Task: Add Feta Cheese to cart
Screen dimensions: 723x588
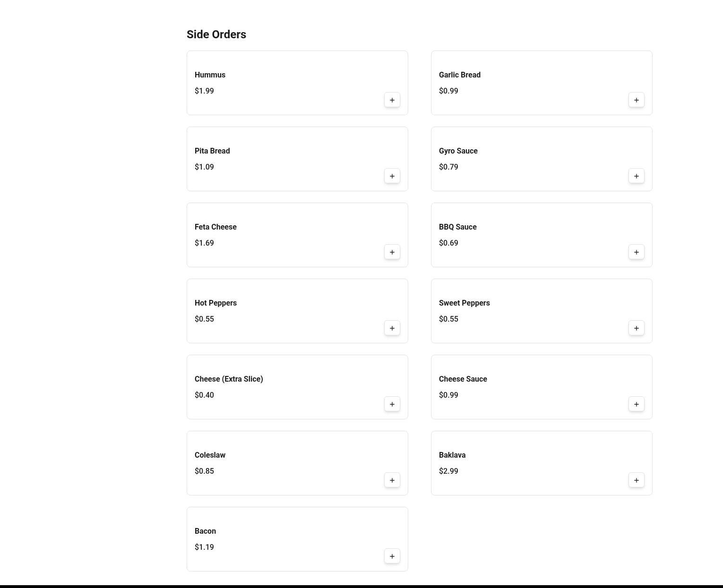Action: 392,252
